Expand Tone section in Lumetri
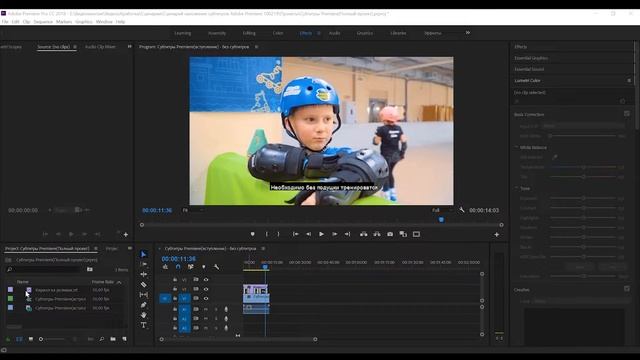640x360 pixels. (x=516, y=188)
